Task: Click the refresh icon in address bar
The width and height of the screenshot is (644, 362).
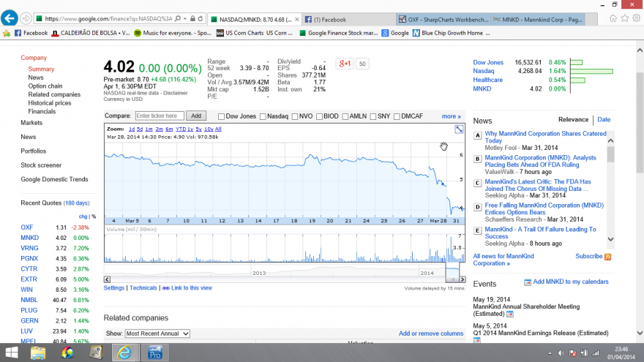Action: point(201,18)
